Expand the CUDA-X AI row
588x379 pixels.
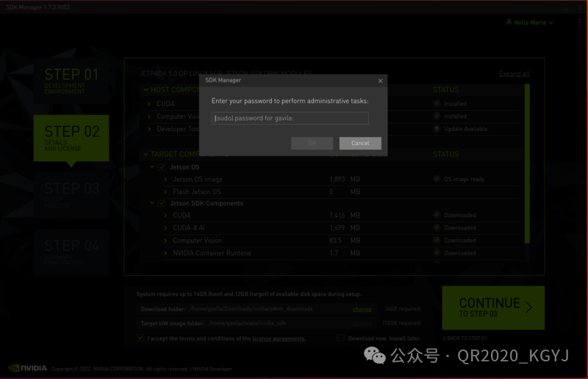pos(165,228)
